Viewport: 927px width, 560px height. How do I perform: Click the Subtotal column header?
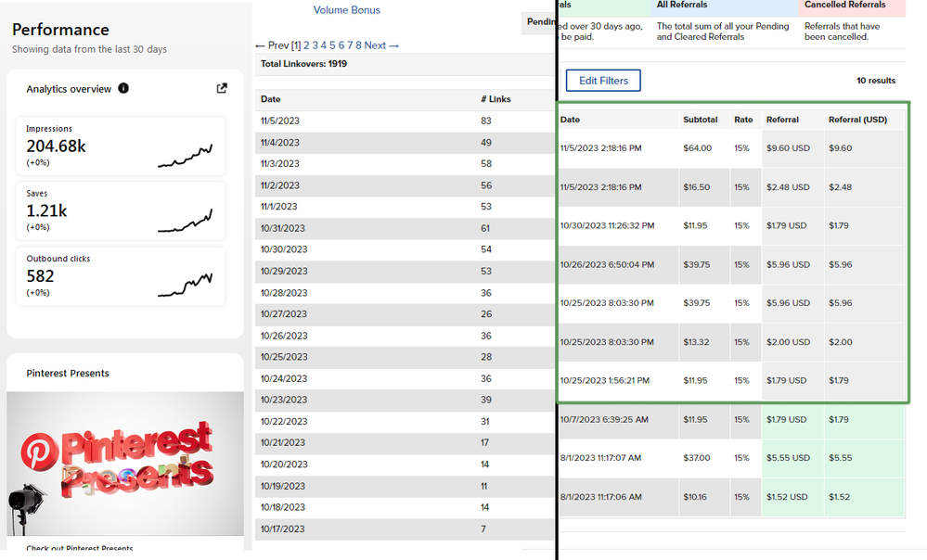pyautogui.click(x=700, y=120)
